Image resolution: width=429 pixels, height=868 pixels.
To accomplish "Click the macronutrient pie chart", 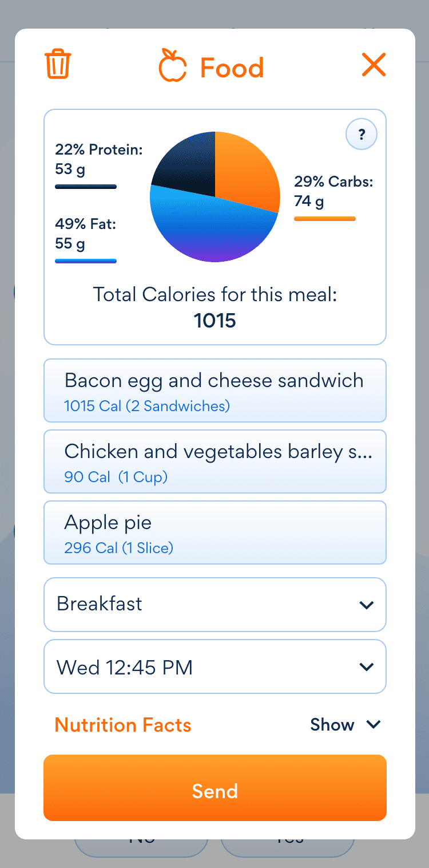I will 215,197.
